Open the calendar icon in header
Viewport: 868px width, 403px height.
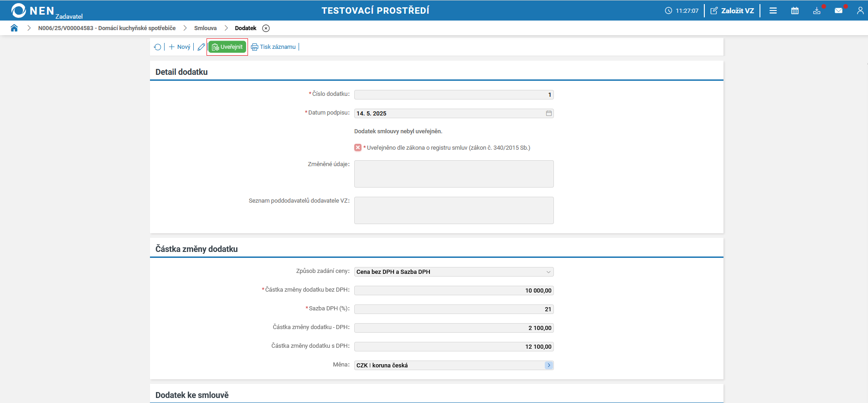pyautogui.click(x=795, y=10)
